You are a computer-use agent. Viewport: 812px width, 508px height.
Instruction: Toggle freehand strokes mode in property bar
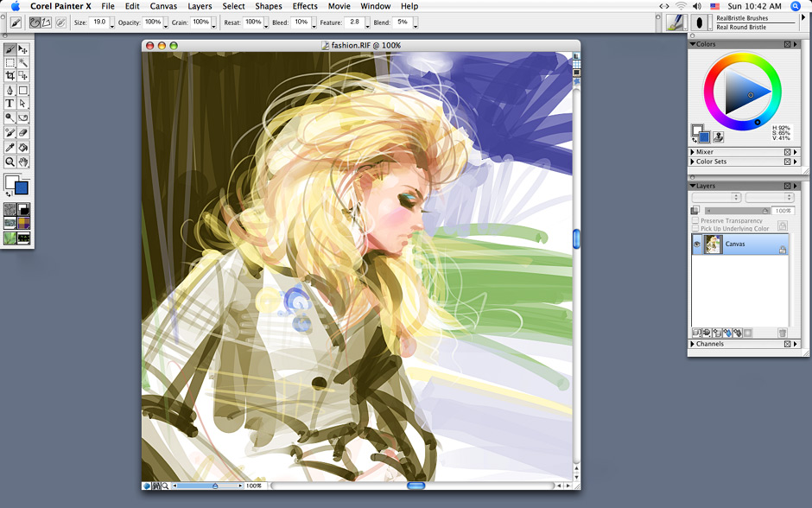tap(35, 22)
